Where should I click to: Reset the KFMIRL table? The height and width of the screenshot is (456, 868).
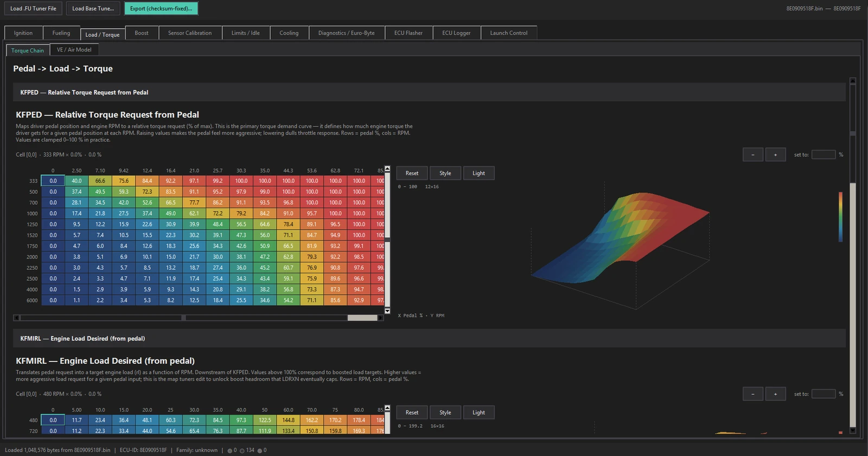click(x=412, y=413)
